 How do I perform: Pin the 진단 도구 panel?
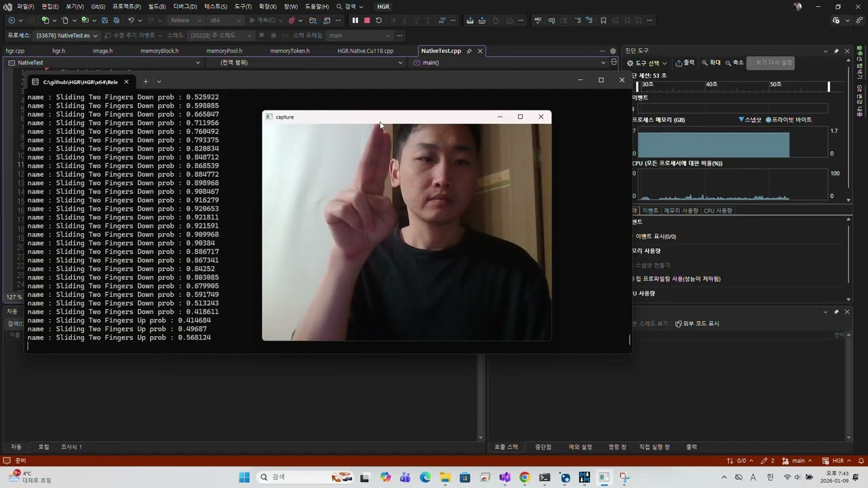point(836,51)
